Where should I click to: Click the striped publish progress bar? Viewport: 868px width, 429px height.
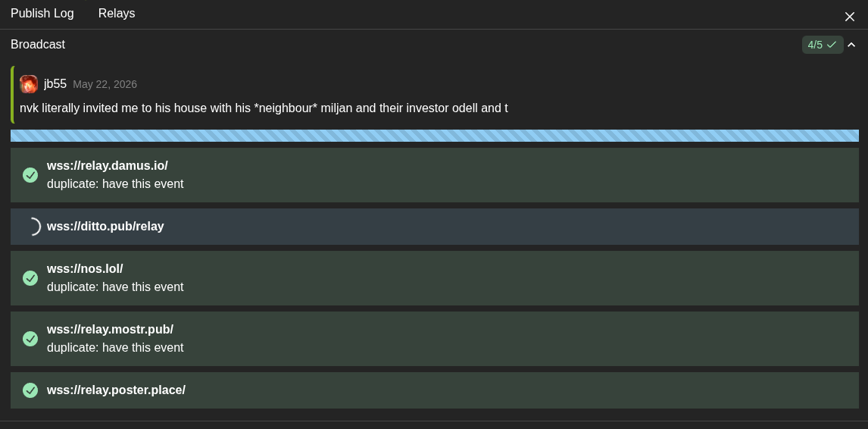point(435,136)
